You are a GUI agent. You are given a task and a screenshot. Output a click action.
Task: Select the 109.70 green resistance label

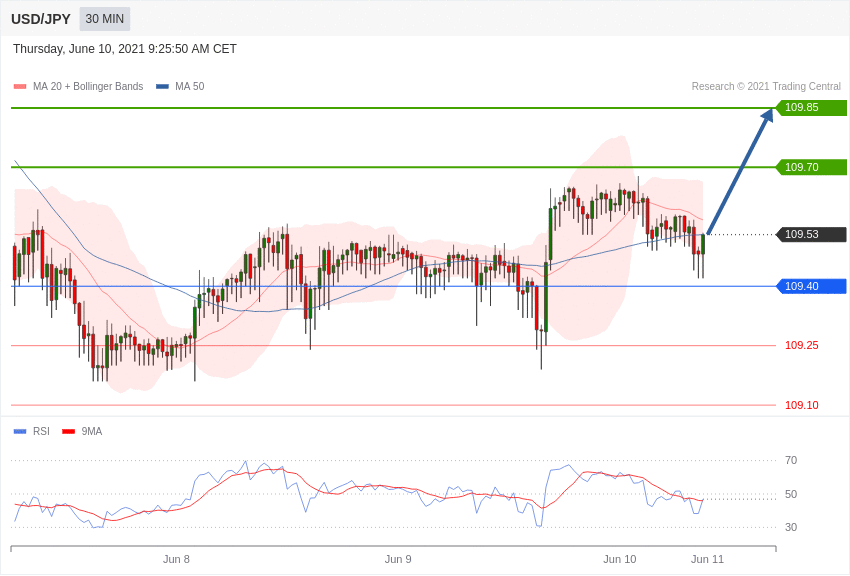coord(812,167)
